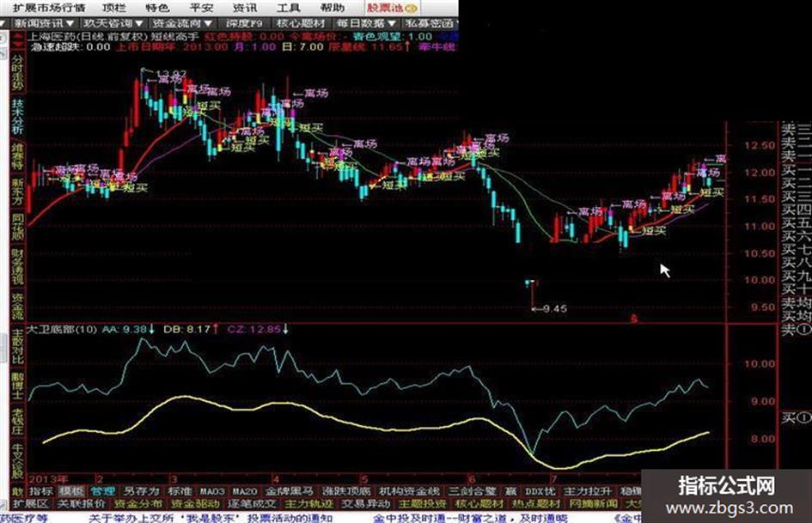Screen dimensions: 812x523
Task: Click the 管理 tab at the bottom
Action: (102, 491)
